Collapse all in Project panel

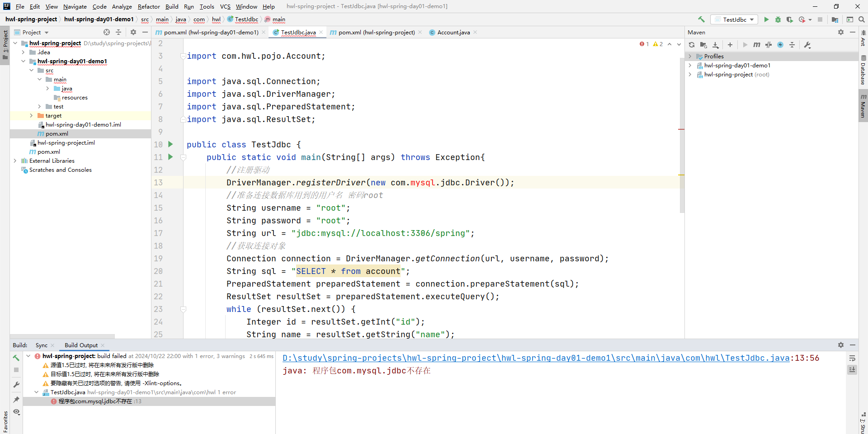(x=118, y=32)
